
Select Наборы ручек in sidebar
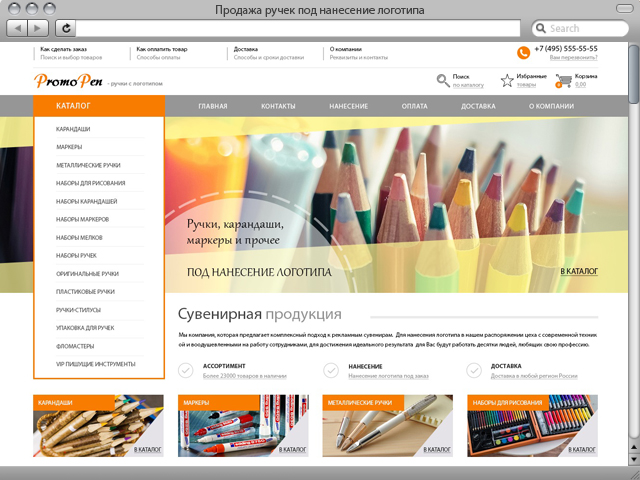coord(76,256)
